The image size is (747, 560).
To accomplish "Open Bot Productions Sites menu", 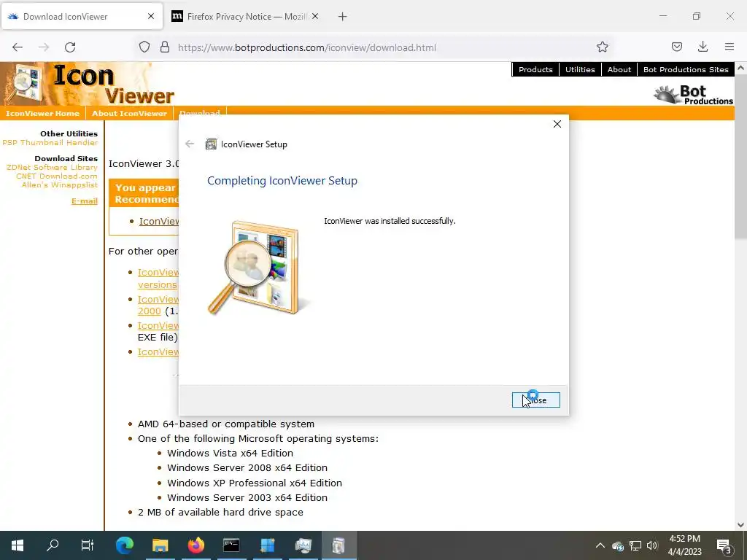I will (686, 69).
